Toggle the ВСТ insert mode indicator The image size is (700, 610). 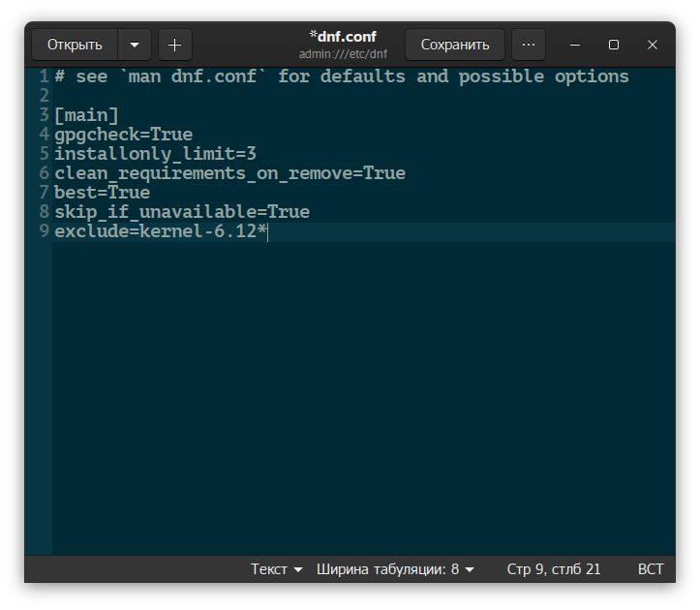point(651,569)
